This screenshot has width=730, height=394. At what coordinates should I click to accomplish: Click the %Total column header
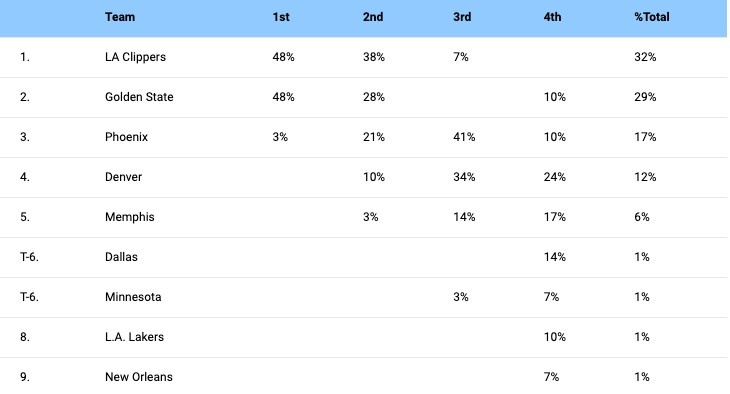651,17
